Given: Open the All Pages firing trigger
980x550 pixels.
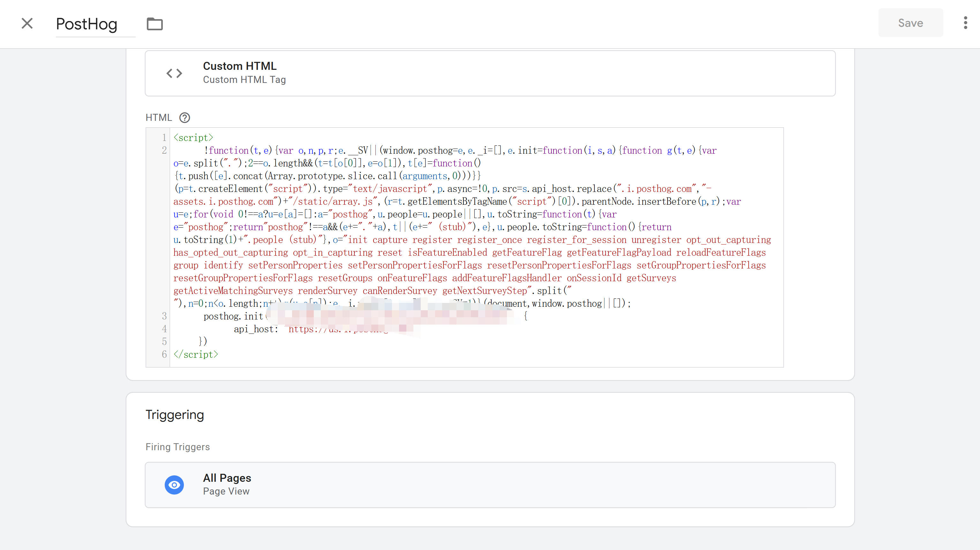Looking at the screenshot, I should (490, 485).
